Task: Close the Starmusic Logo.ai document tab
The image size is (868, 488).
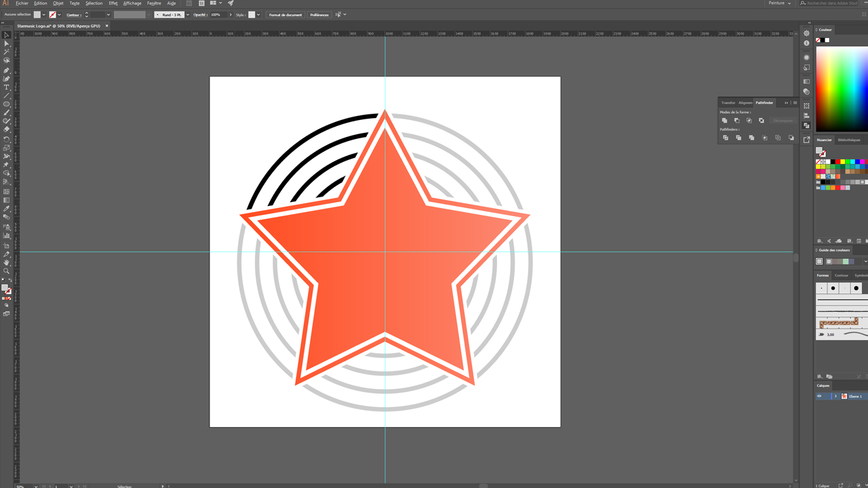Action: (107, 26)
